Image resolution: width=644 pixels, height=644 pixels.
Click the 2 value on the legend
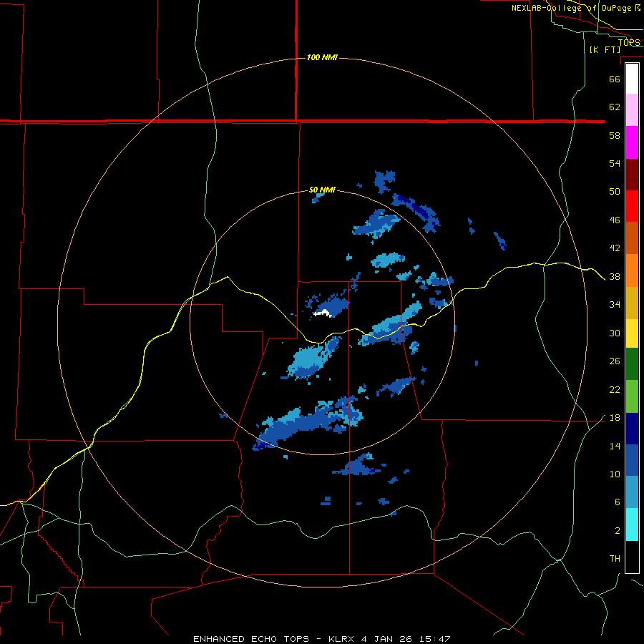click(617, 531)
